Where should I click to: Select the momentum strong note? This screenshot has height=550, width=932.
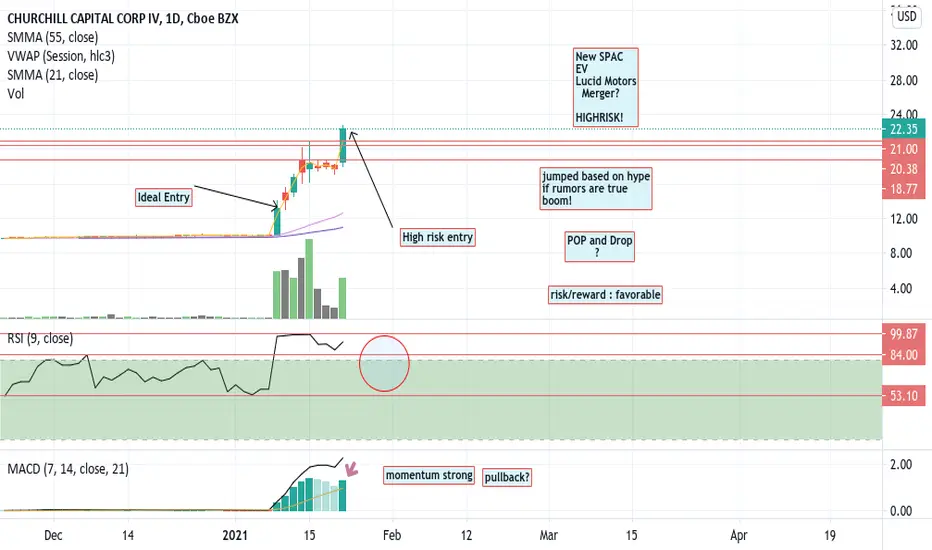point(429,475)
